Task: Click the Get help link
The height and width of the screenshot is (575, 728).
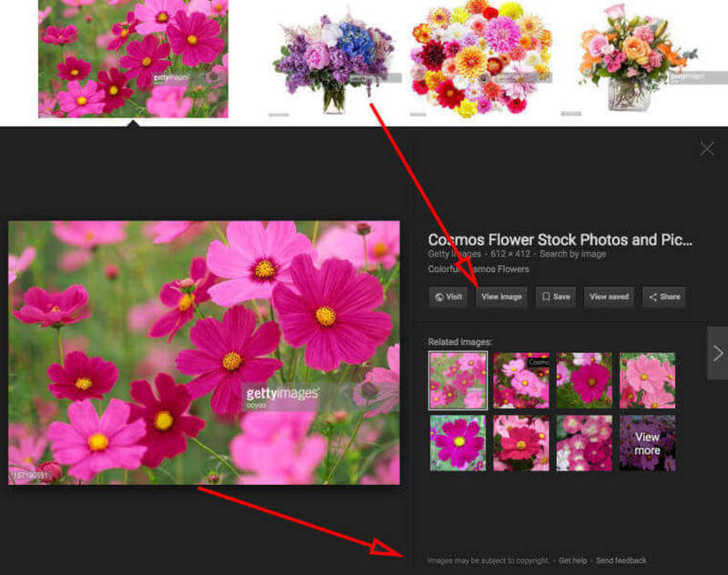Action: click(573, 560)
